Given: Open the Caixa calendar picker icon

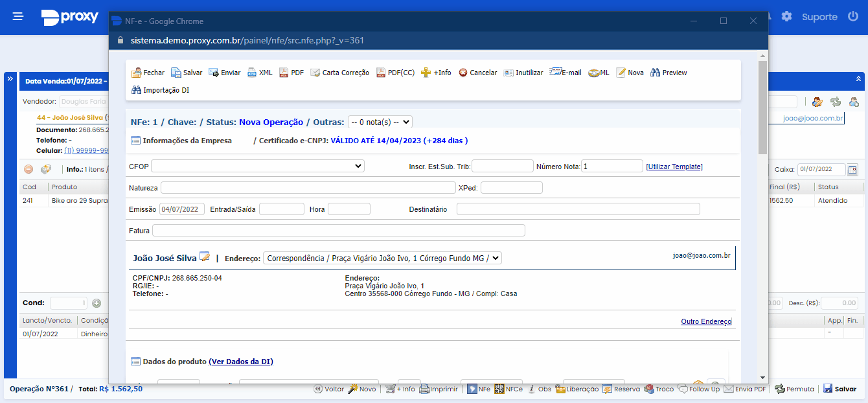Looking at the screenshot, I should (x=852, y=170).
